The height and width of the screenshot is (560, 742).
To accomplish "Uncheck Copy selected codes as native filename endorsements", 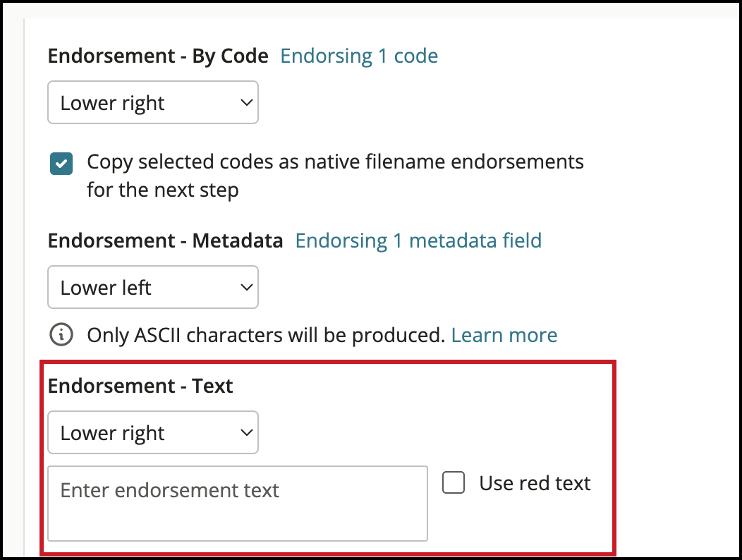I will tap(61, 164).
